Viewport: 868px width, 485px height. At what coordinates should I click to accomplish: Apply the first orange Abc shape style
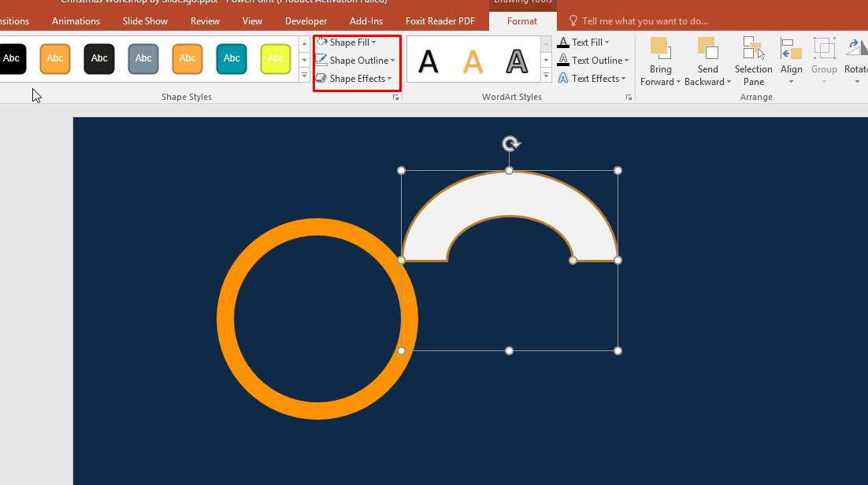click(55, 59)
